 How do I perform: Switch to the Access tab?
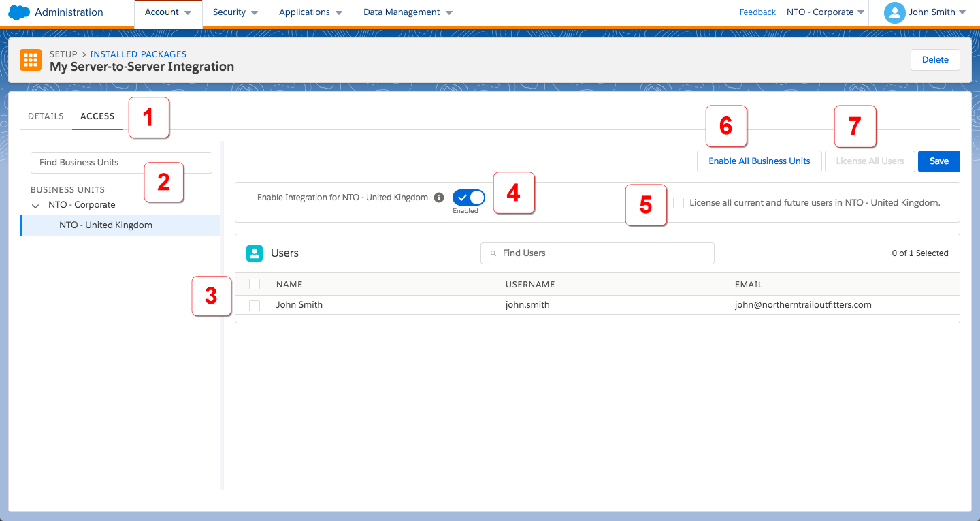(97, 116)
